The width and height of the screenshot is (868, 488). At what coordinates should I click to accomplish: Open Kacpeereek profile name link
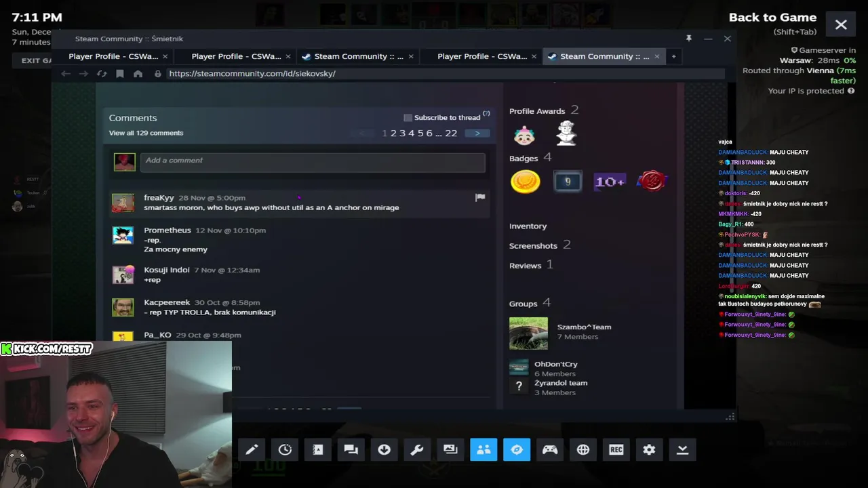coord(167,302)
